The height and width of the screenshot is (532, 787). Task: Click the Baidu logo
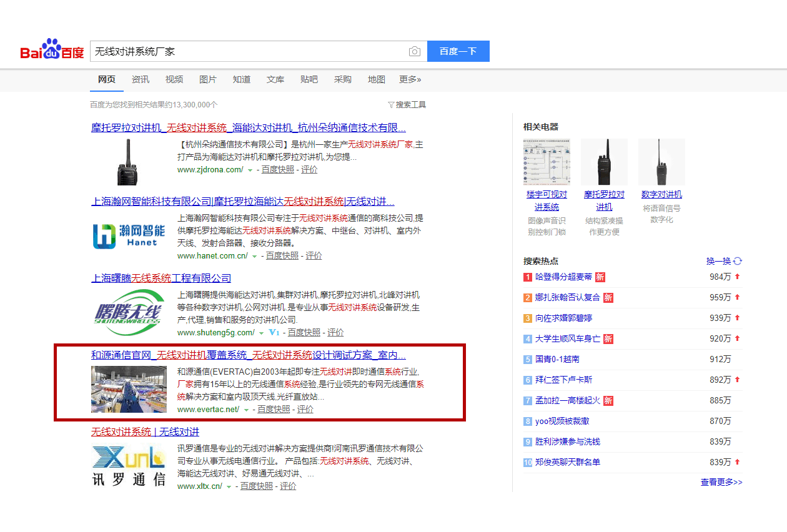point(52,50)
